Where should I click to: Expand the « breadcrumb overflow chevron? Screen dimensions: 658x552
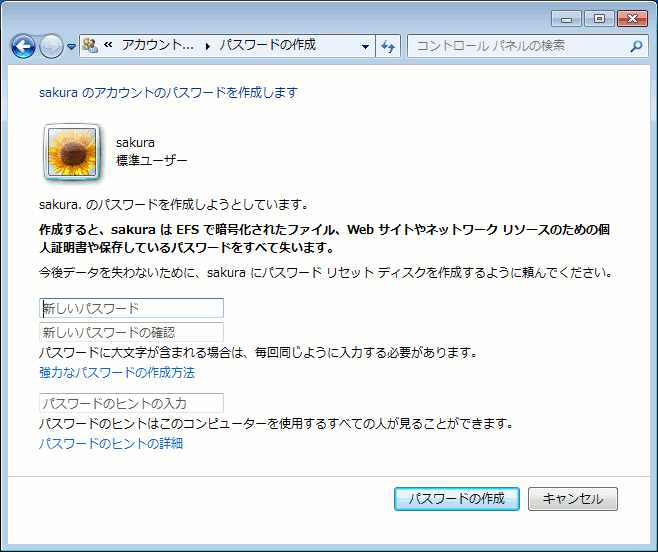point(107,46)
